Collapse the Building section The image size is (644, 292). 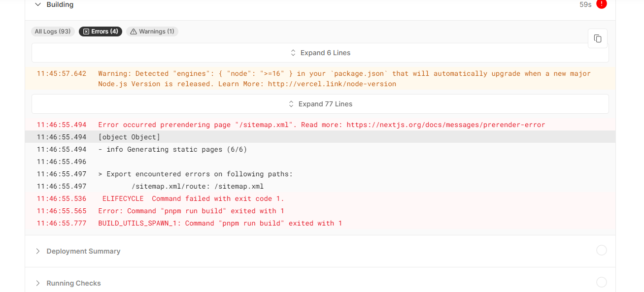pos(37,4)
